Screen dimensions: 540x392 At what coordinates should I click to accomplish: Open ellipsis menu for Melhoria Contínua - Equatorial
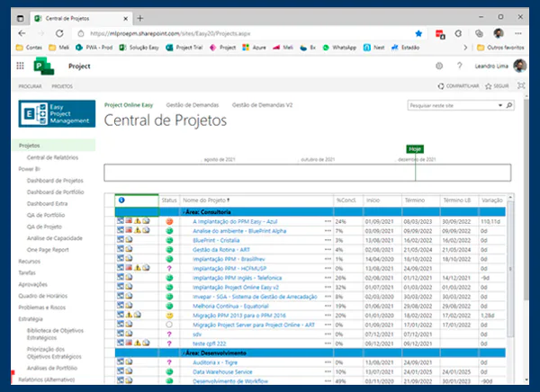[328, 306]
